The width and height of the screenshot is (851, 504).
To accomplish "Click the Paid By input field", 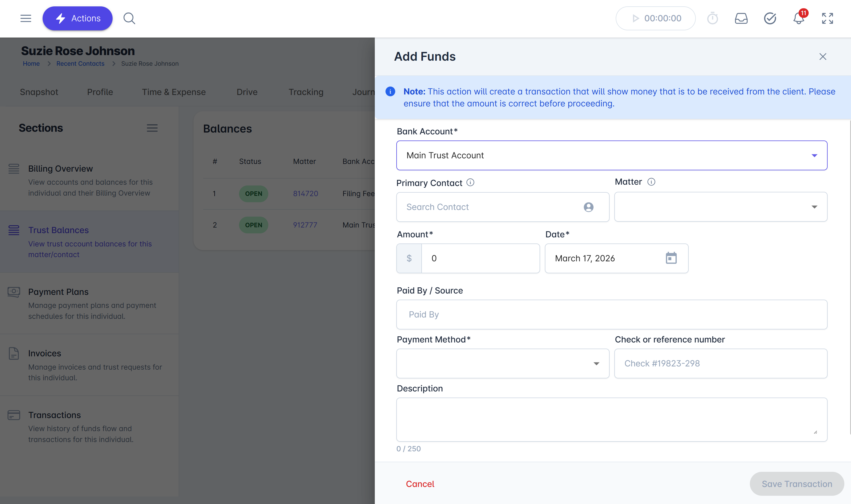I will [x=611, y=315].
